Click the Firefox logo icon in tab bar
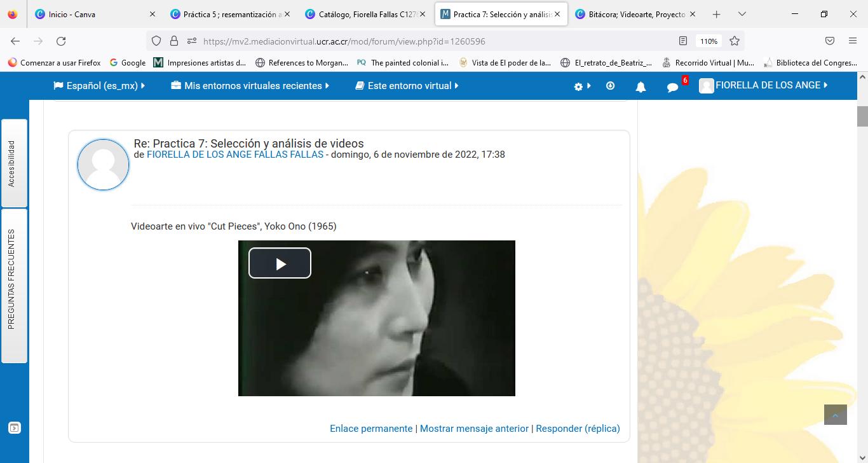The width and height of the screenshot is (868, 463). point(13,14)
